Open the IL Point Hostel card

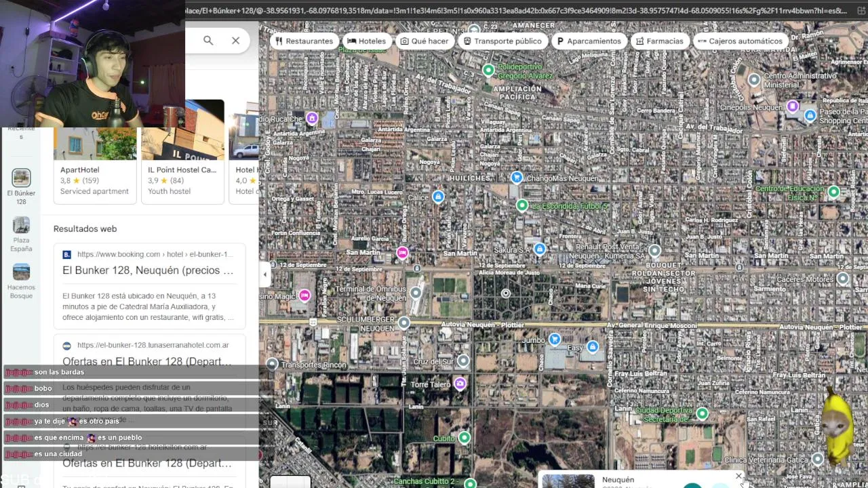pos(183,152)
